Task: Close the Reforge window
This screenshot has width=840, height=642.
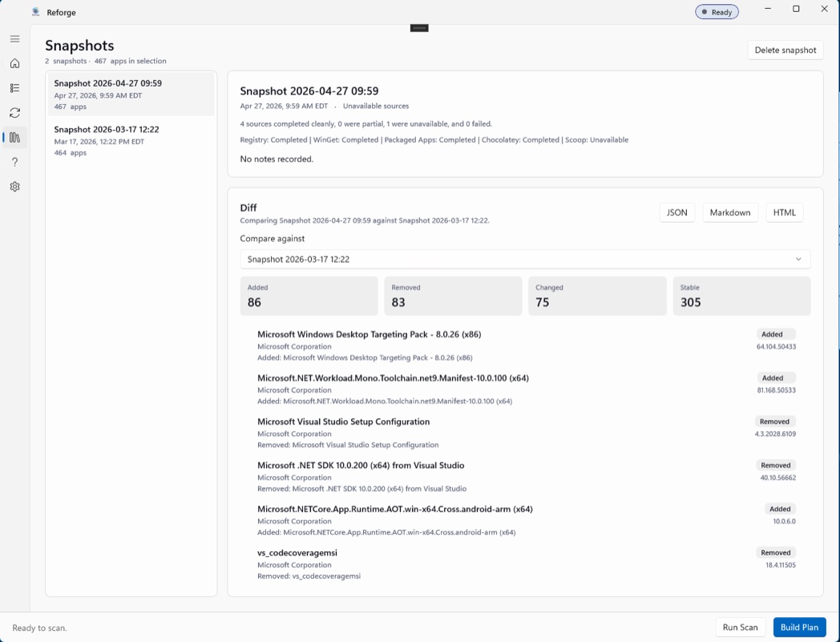Action: 825,9
